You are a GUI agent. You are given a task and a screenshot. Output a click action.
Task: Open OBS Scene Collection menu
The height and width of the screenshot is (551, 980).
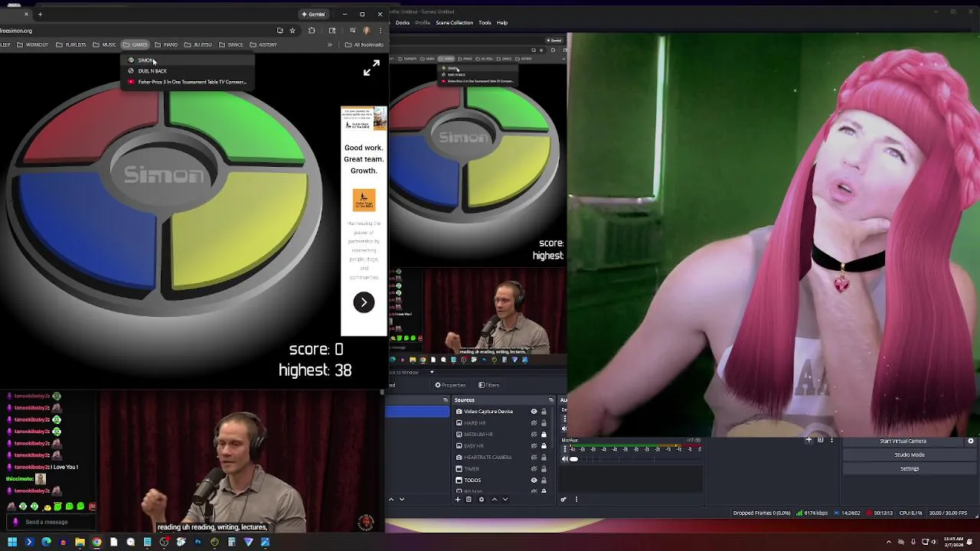pyautogui.click(x=455, y=22)
